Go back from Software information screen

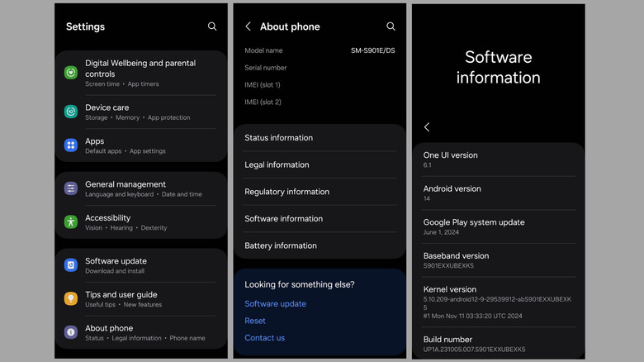coord(427,127)
